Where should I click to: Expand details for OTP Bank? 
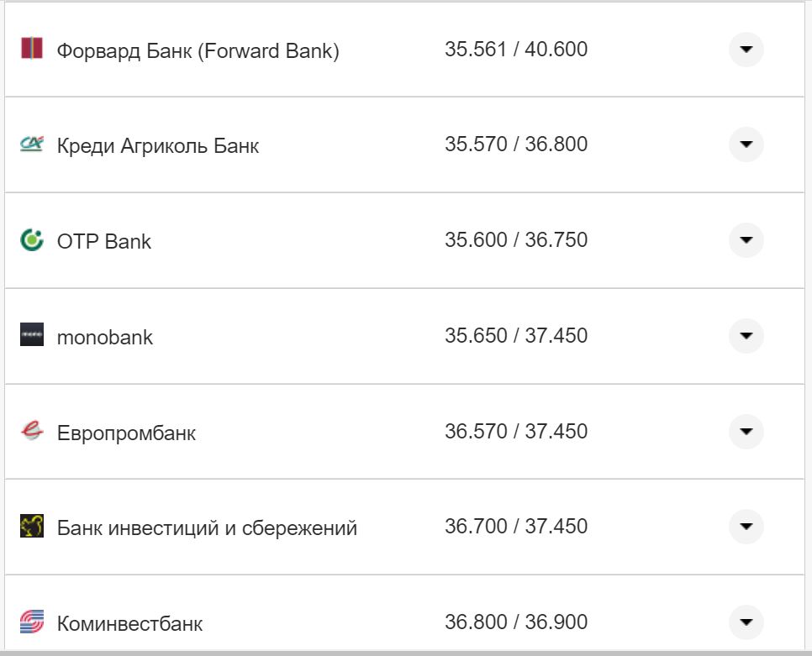coord(746,240)
